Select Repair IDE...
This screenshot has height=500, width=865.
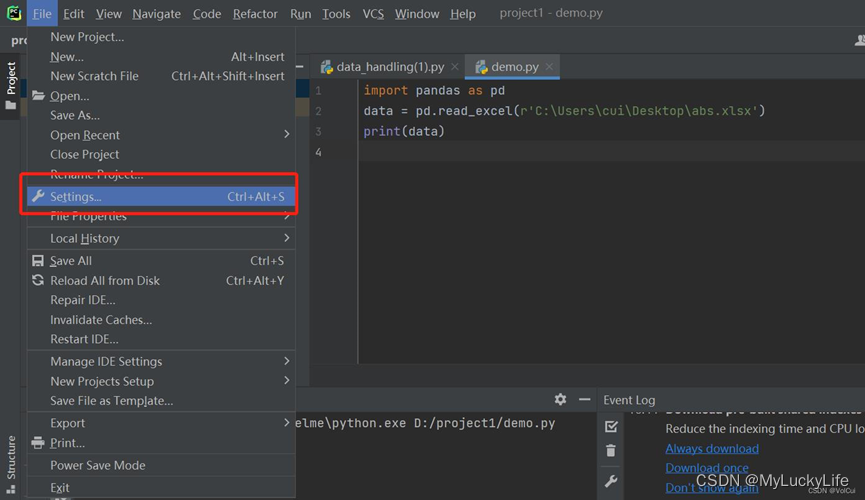[161, 300]
